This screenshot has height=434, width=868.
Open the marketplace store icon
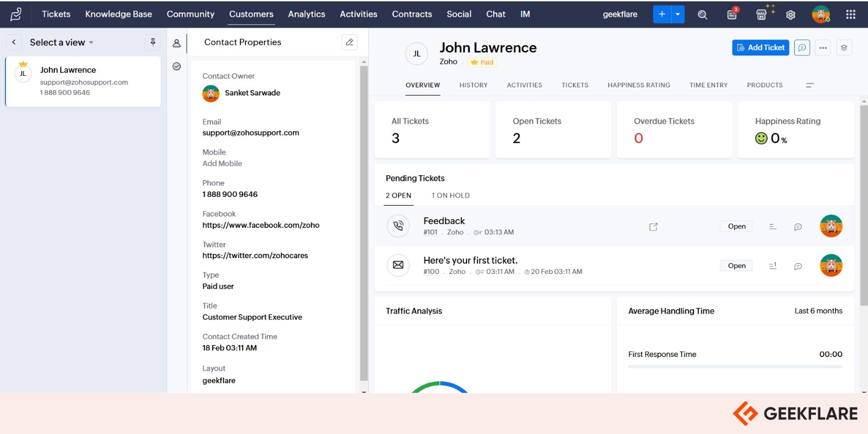(x=762, y=15)
